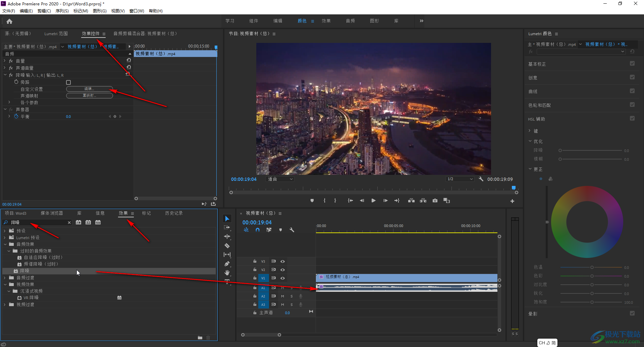This screenshot has width=644, height=347.
Task: Open timeline display settings wrench
Action: tap(292, 230)
